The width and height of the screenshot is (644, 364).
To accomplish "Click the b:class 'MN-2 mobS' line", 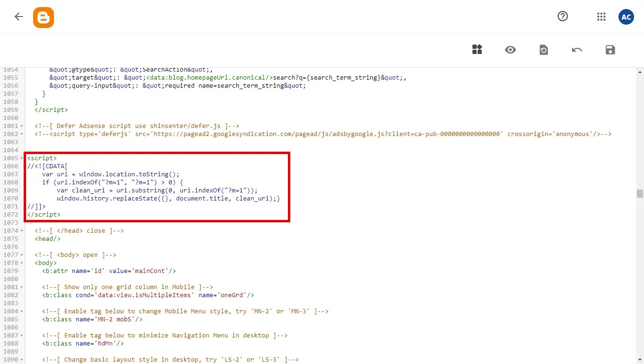I will pos(92,319).
